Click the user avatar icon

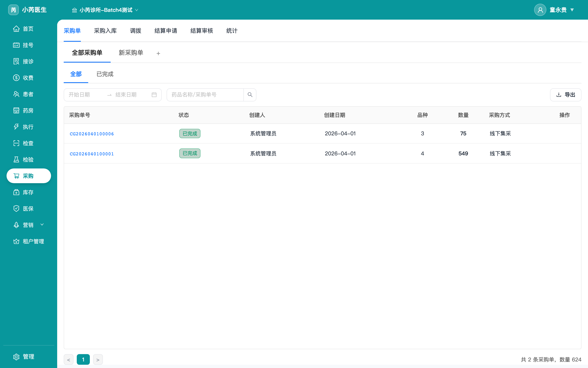(x=540, y=10)
